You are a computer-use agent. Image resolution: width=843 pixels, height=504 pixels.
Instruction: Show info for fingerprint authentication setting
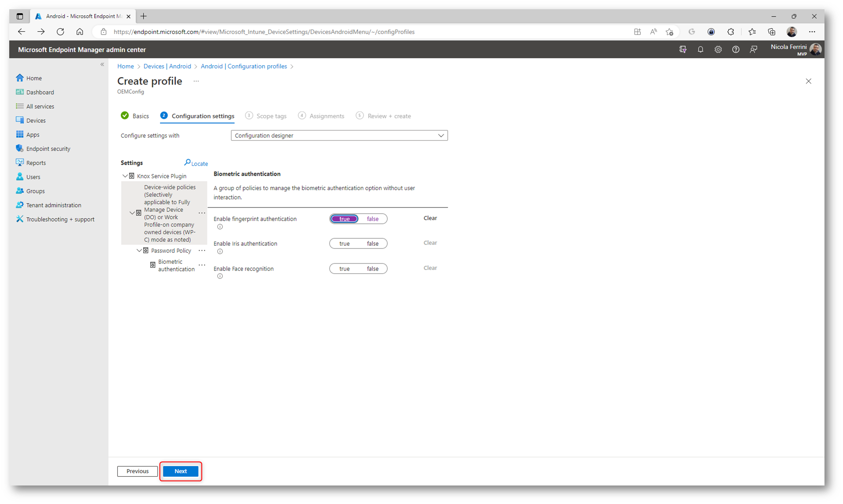[220, 226]
